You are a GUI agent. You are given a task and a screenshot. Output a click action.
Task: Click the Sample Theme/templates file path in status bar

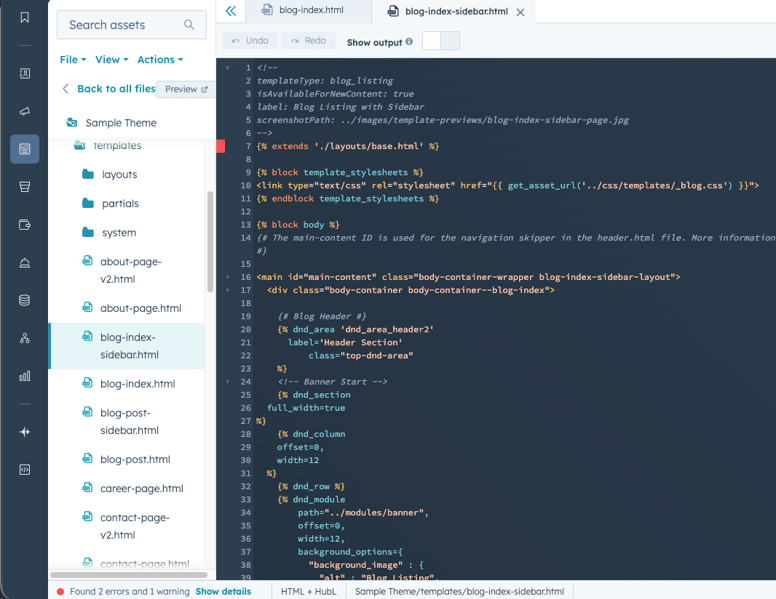tap(459, 592)
